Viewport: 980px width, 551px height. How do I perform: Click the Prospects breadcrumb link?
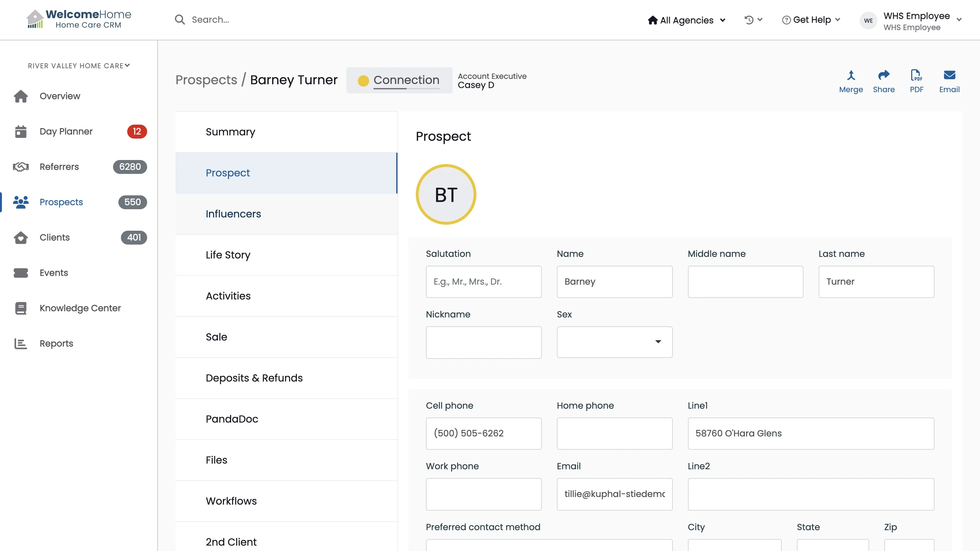[206, 80]
